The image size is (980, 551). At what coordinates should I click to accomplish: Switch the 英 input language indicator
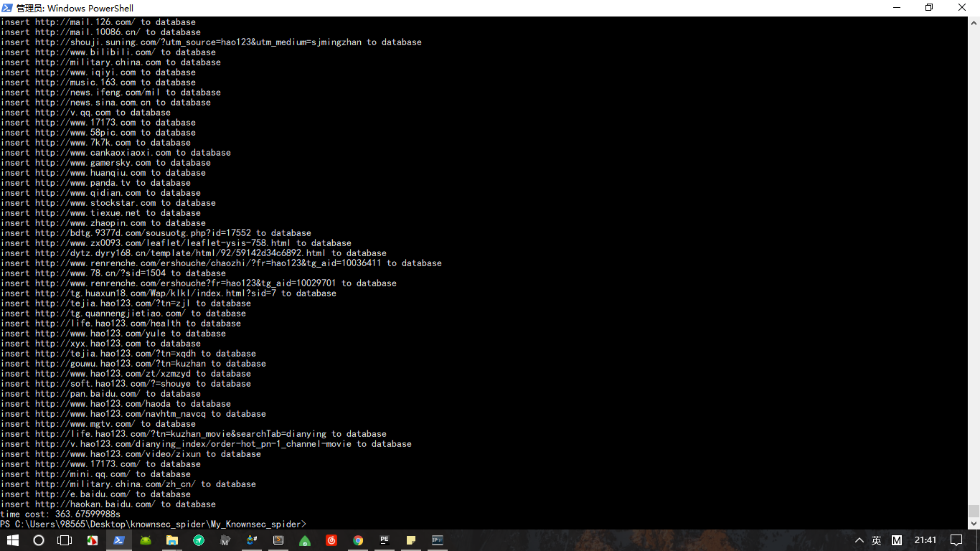pos(877,540)
